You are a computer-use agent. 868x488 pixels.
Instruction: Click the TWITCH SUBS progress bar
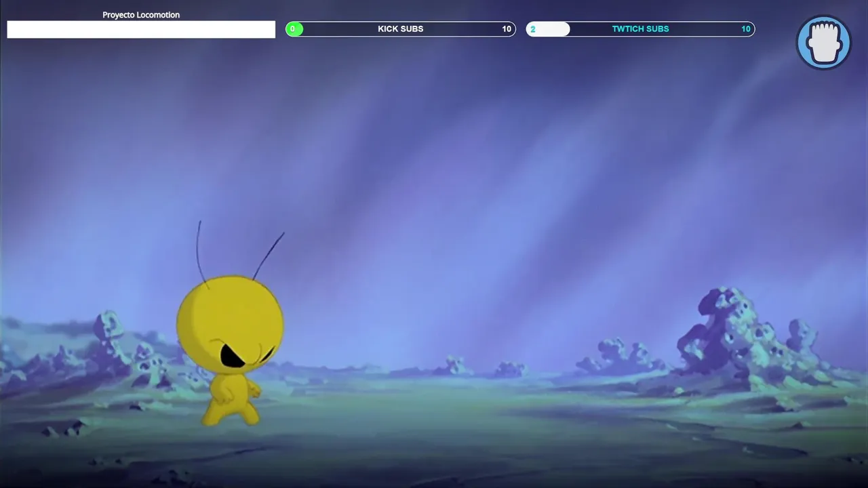[640, 29]
